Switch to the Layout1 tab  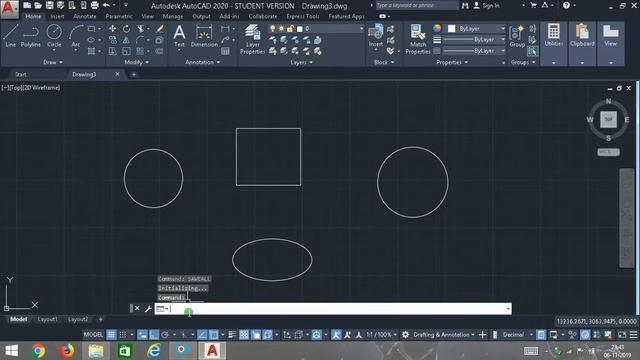[x=47, y=319]
